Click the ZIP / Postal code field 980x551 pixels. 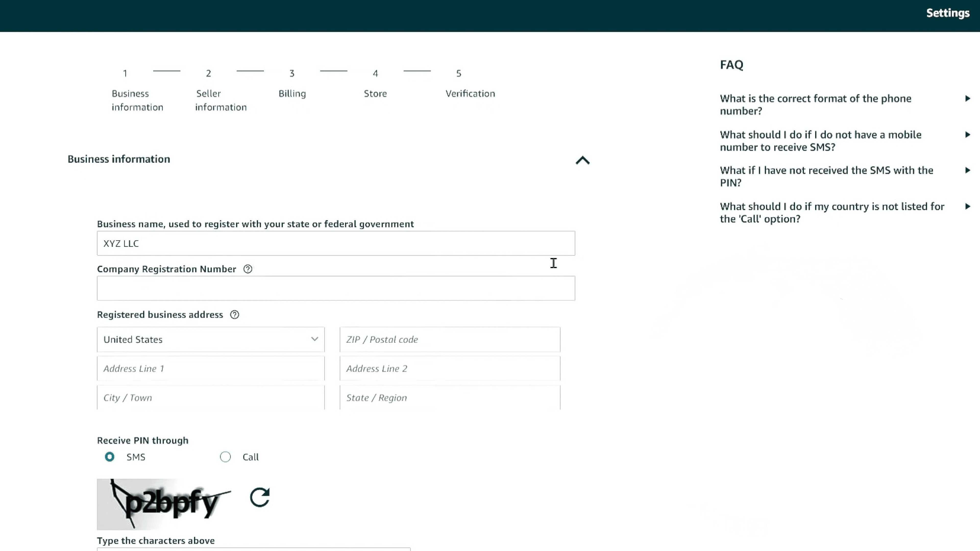point(450,340)
